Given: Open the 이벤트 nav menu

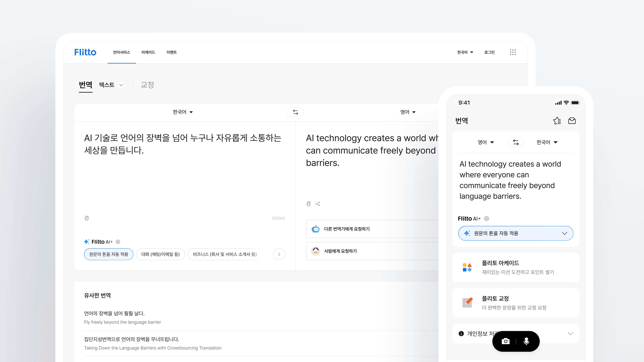Looking at the screenshot, I should [172, 52].
